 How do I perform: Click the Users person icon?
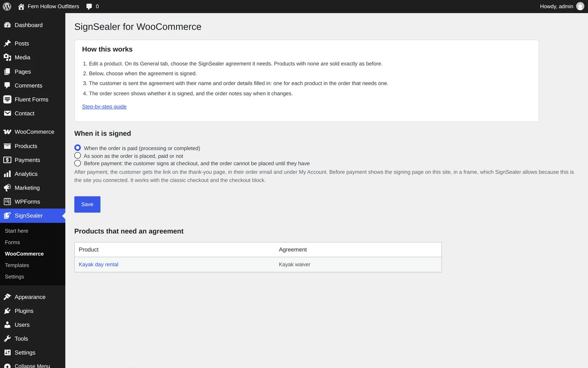pyautogui.click(x=7, y=325)
